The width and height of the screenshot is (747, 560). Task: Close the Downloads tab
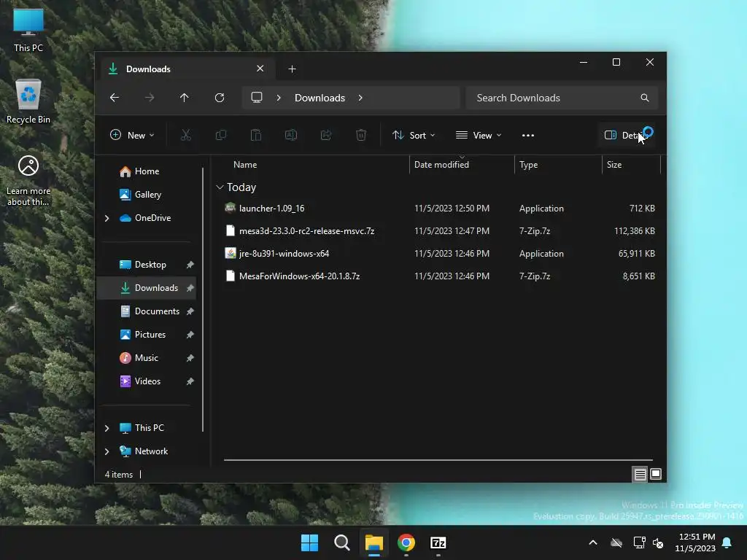coord(260,69)
